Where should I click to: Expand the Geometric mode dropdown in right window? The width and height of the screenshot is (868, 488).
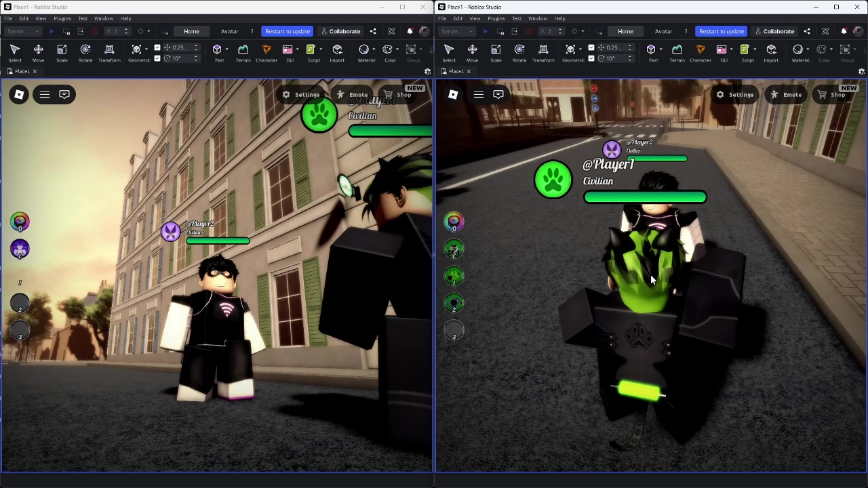click(580, 49)
